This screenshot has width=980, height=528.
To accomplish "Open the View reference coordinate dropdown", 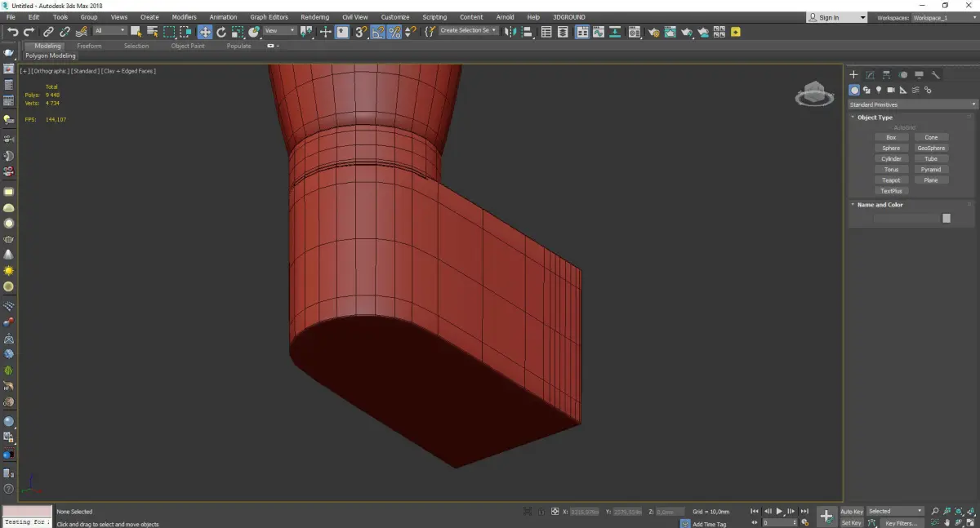I will (x=279, y=31).
